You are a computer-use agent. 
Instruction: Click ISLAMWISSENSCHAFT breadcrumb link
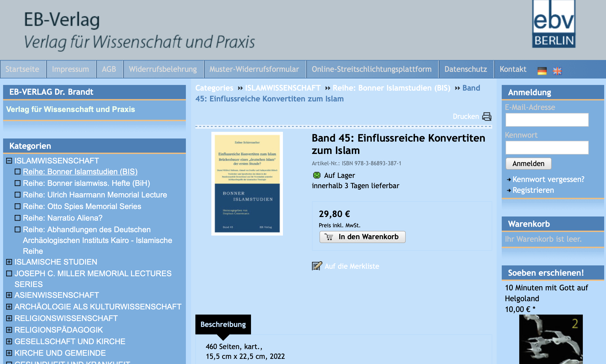pos(283,88)
